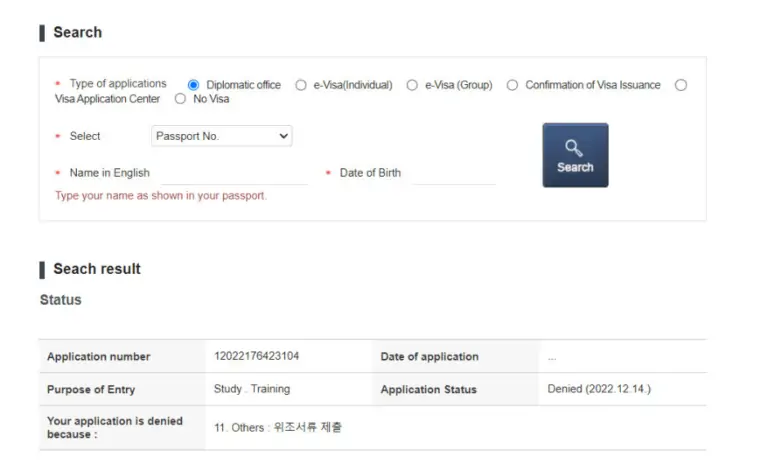Click the magnifying glass search icon
768x475 pixels.
(x=574, y=148)
